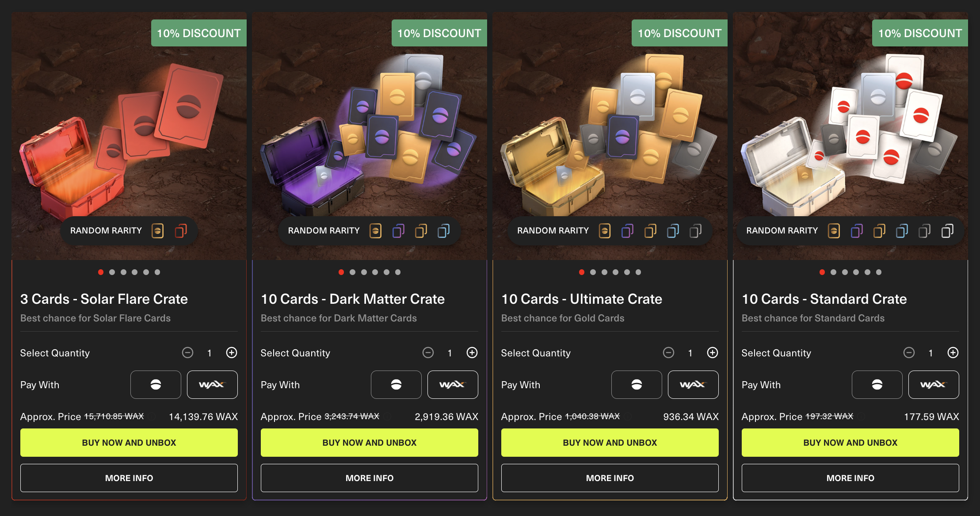The height and width of the screenshot is (516, 980).
Task: Select token payment icon for Standard Crate
Action: tap(877, 385)
